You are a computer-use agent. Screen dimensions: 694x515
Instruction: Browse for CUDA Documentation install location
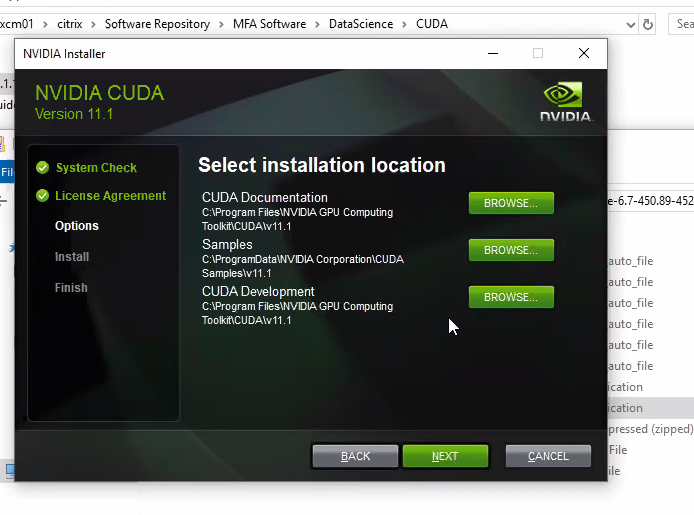coord(511,203)
